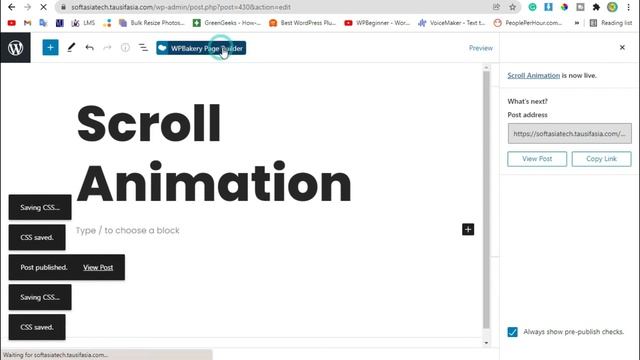This screenshot has width=640, height=360.
Task: Expand the hidden bookmarks chevron
Action: pyautogui.click(x=576, y=23)
